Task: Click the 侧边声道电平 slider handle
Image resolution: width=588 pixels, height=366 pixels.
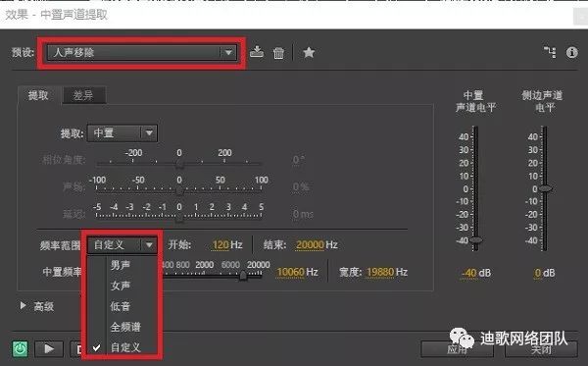Action: [x=545, y=188]
